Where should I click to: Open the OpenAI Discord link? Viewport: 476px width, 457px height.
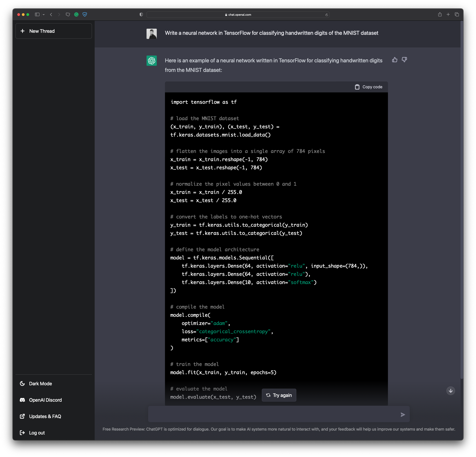point(45,400)
